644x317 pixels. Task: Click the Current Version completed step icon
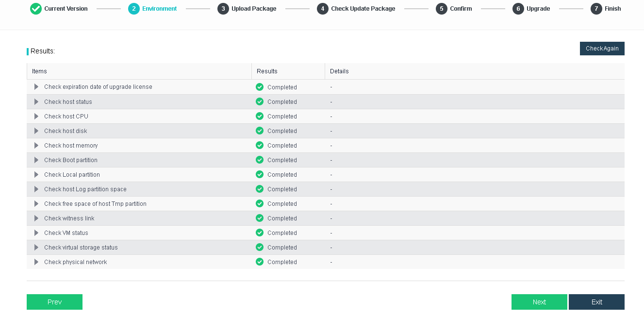point(36,9)
